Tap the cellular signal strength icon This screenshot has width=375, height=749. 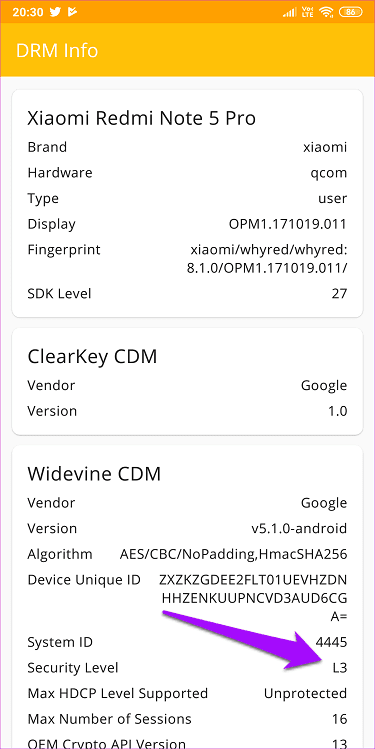coord(289,12)
